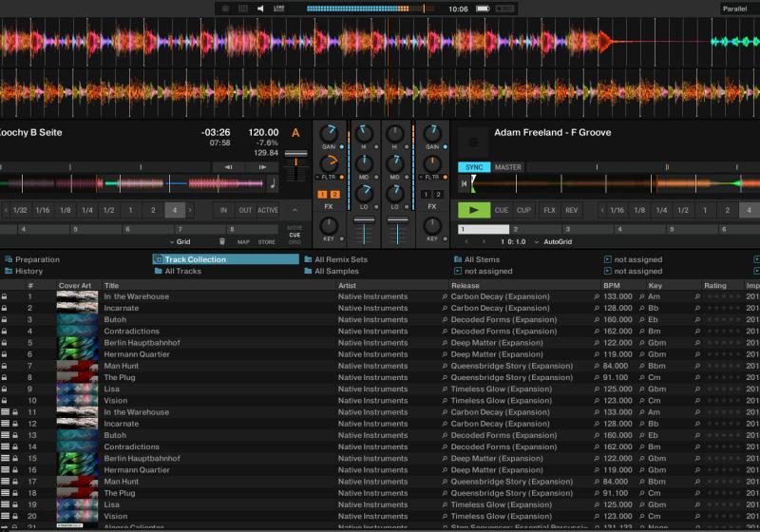
Task: Click deck A tempo bend down arrow
Action: pyautogui.click(x=229, y=167)
